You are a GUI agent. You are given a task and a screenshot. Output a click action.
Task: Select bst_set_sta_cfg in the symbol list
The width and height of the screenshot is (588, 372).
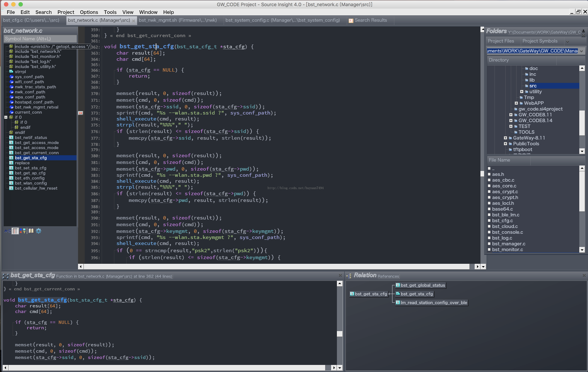[x=31, y=168]
